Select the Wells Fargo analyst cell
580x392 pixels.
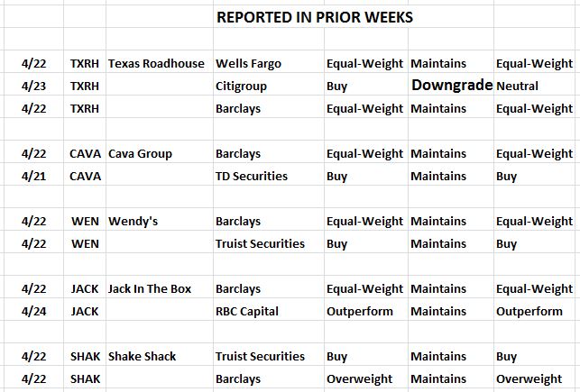click(x=249, y=64)
